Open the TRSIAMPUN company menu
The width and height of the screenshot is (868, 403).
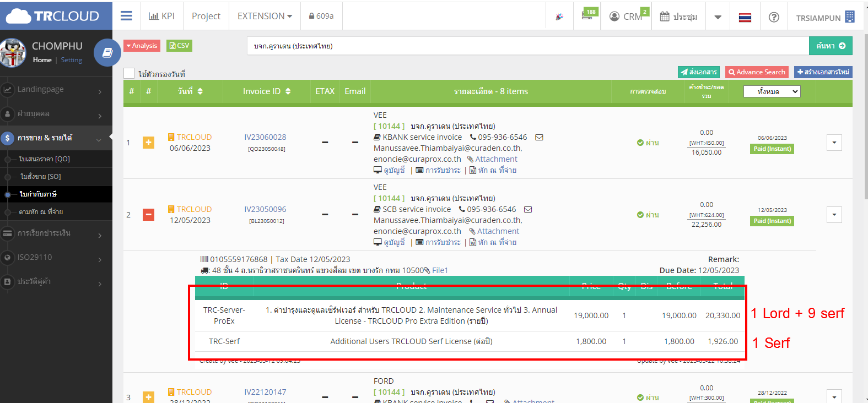pyautogui.click(x=825, y=17)
